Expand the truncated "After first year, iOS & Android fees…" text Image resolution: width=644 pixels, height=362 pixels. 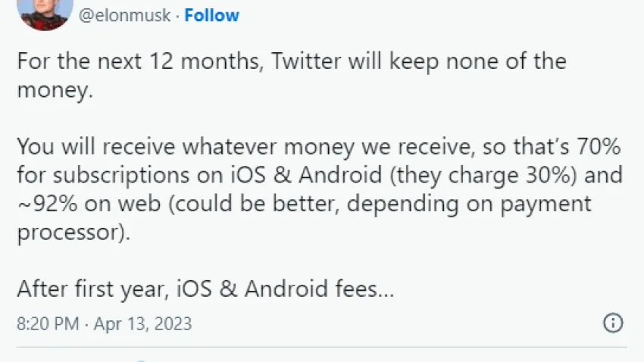point(205,289)
